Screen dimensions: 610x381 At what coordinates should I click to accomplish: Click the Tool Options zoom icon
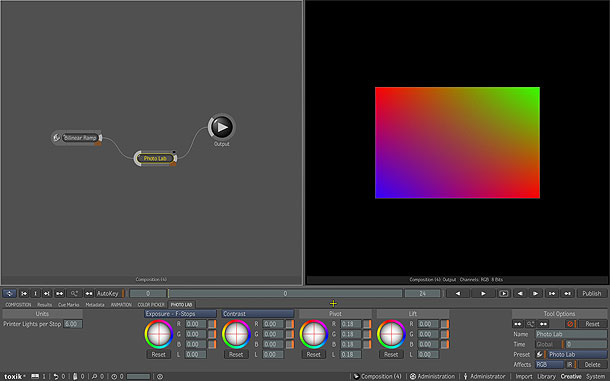coord(531,324)
